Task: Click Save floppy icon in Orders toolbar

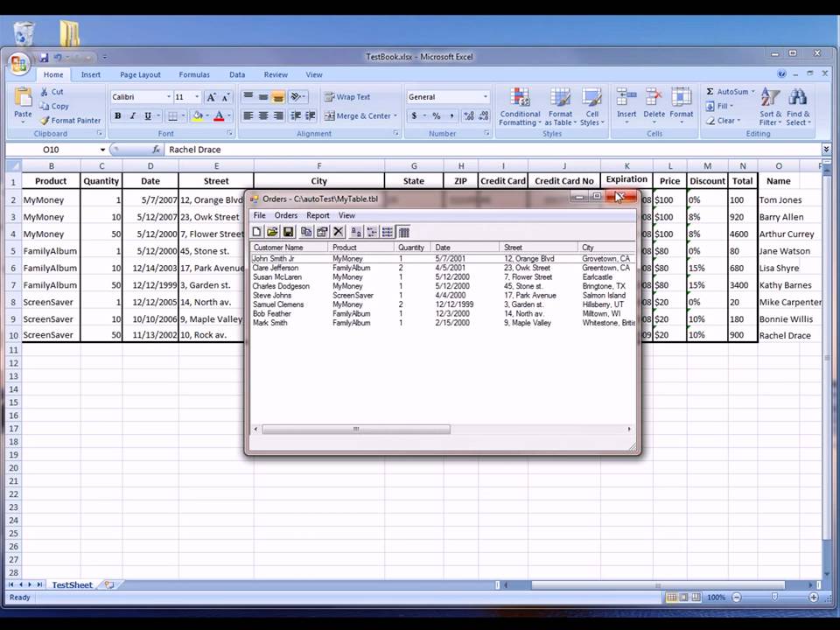Action: 288,231
